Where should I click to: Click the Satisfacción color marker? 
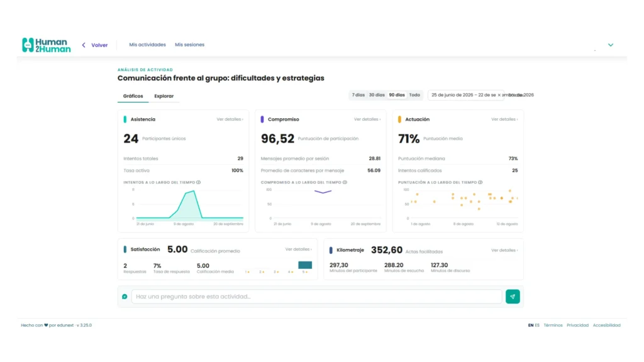(125, 250)
